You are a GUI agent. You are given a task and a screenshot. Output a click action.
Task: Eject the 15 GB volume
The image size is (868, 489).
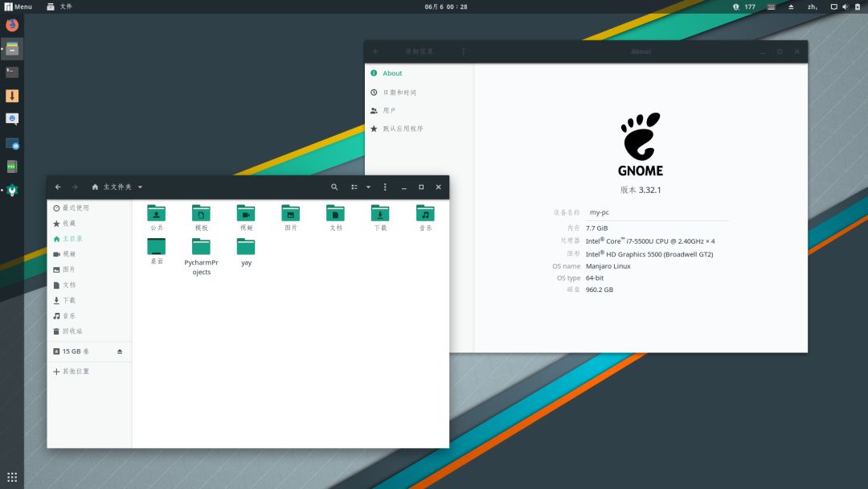120,351
